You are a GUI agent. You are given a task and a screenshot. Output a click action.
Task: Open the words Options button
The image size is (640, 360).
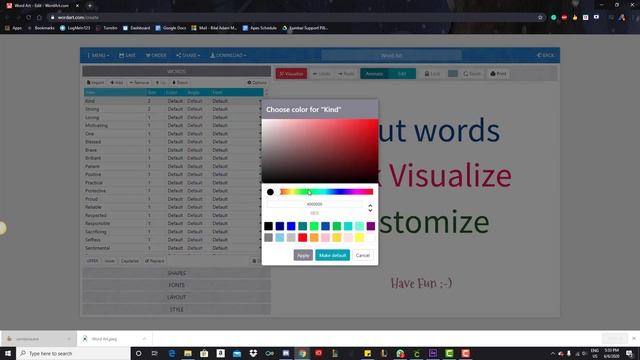(x=257, y=83)
